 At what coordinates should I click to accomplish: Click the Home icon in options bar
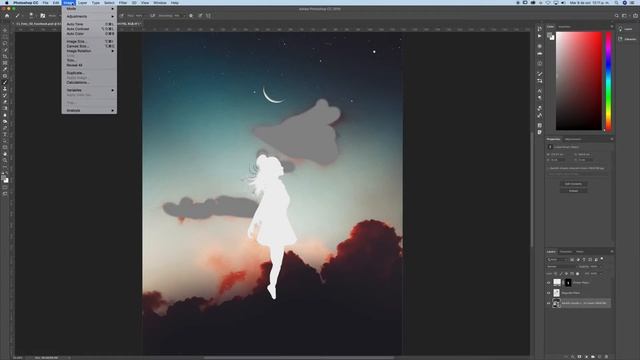[7, 16]
